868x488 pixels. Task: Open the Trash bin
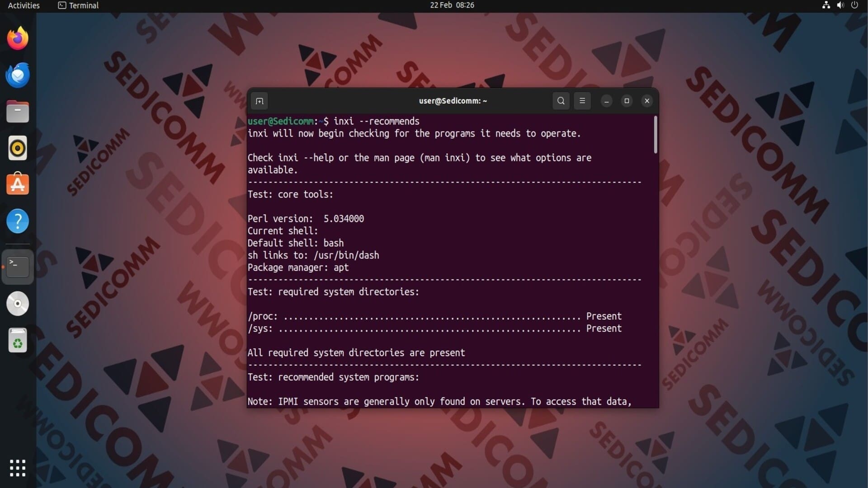[x=18, y=340]
